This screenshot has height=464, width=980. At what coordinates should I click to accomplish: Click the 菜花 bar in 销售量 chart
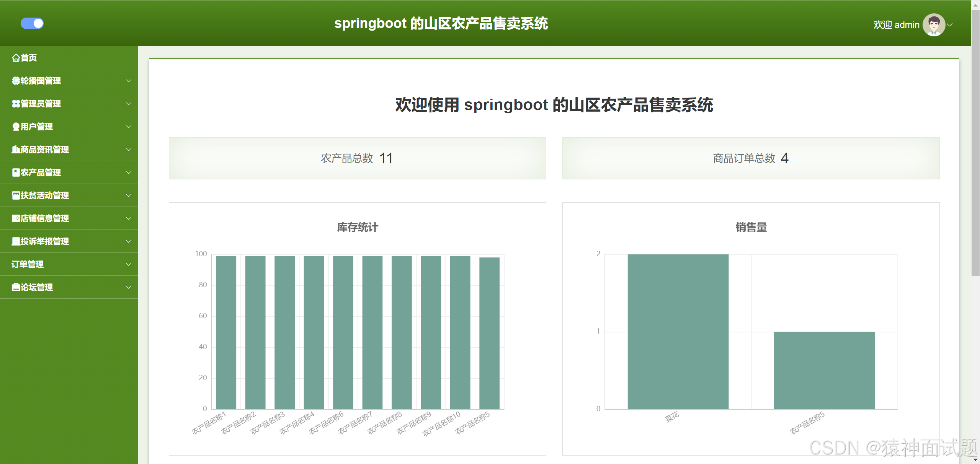coord(678,332)
